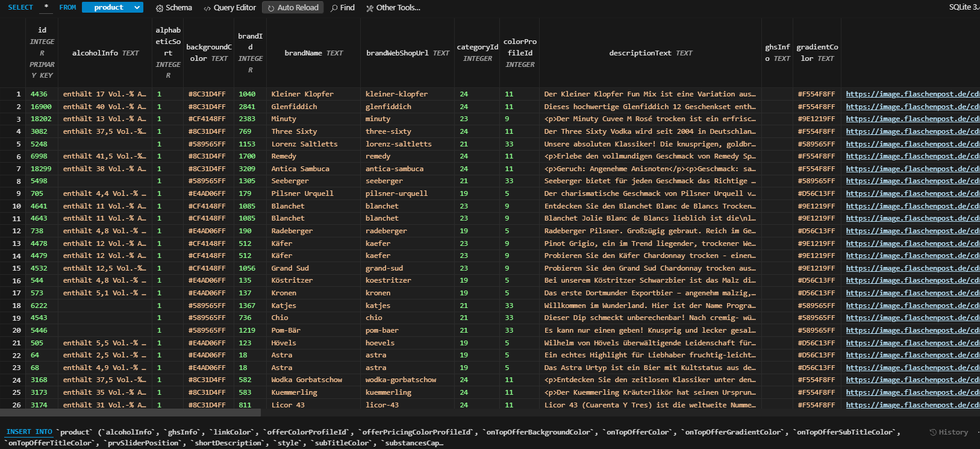Image resolution: width=980 pixels, height=449 pixels.
Task: Click the descriptionText column header
Action: pyautogui.click(x=651, y=53)
